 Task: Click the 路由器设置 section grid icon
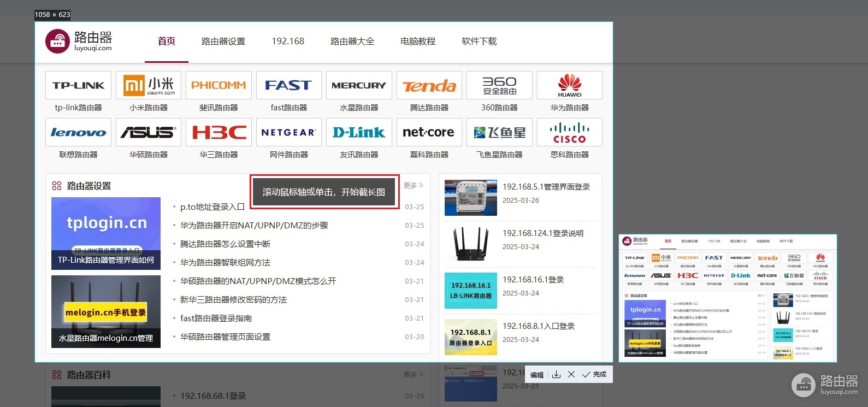(x=57, y=186)
